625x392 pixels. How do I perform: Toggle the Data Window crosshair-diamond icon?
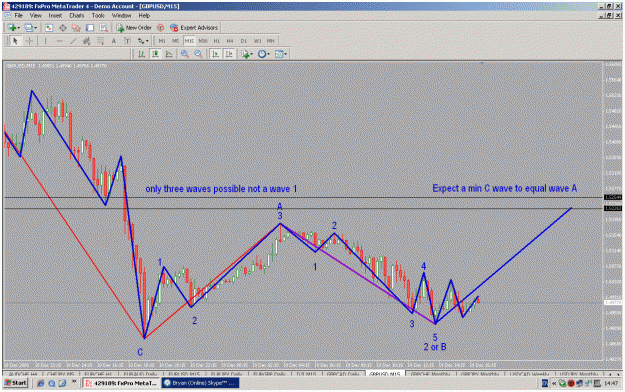63,28
